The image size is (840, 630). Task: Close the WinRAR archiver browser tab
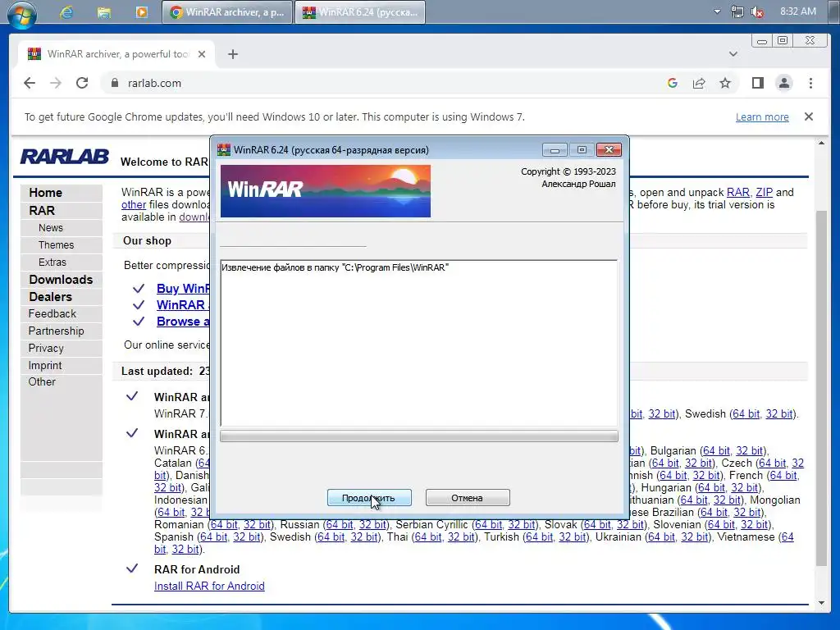click(x=202, y=54)
